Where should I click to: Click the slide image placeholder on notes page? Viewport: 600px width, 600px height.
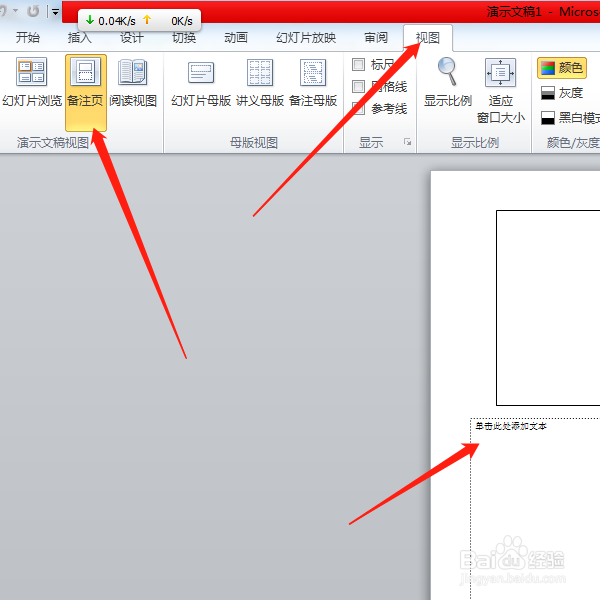pos(548,308)
